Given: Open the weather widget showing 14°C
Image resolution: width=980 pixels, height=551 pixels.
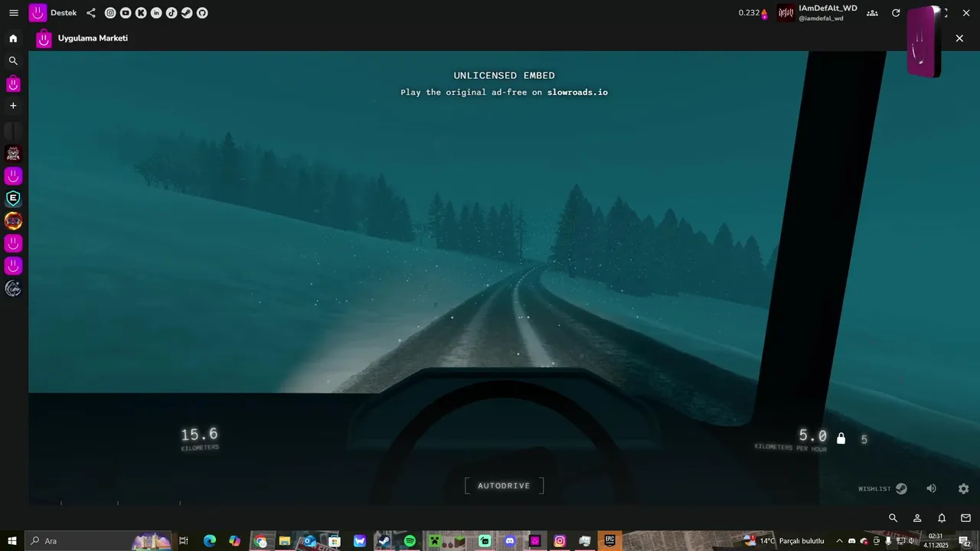Looking at the screenshot, I should 785,541.
